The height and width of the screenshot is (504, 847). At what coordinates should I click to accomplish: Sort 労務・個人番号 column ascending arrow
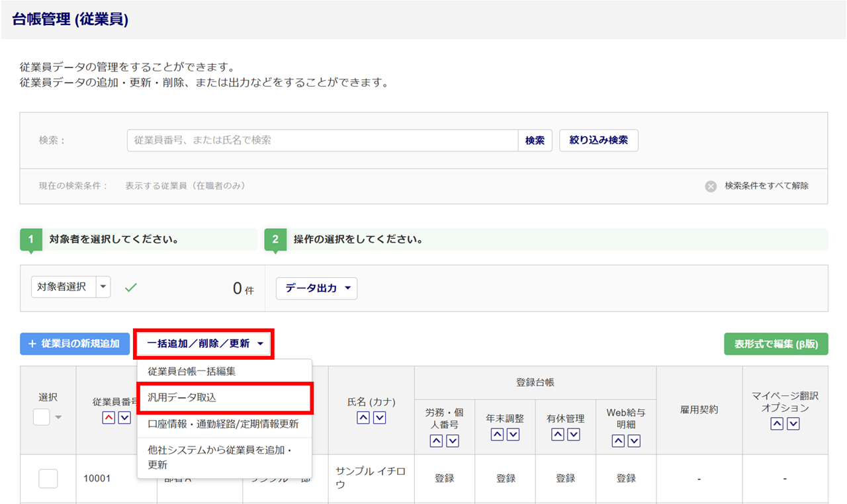[436, 441]
